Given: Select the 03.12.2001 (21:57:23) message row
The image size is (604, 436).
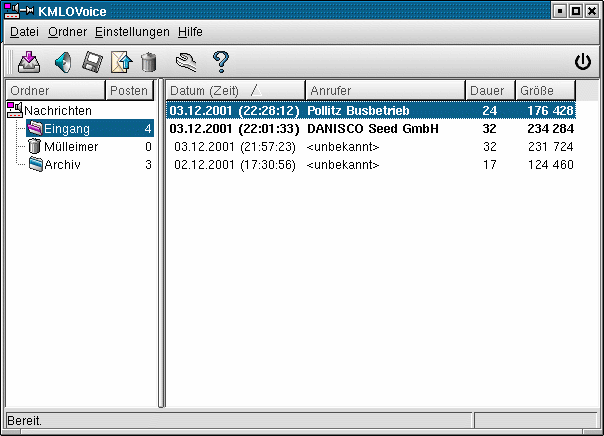Looking at the screenshot, I should point(371,147).
